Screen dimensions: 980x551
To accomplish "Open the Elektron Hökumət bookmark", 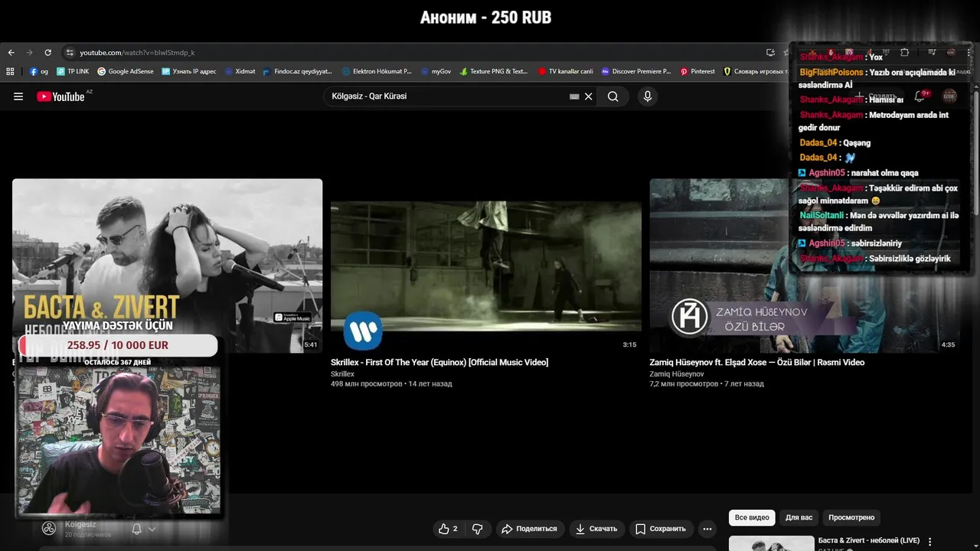I will pyautogui.click(x=377, y=71).
